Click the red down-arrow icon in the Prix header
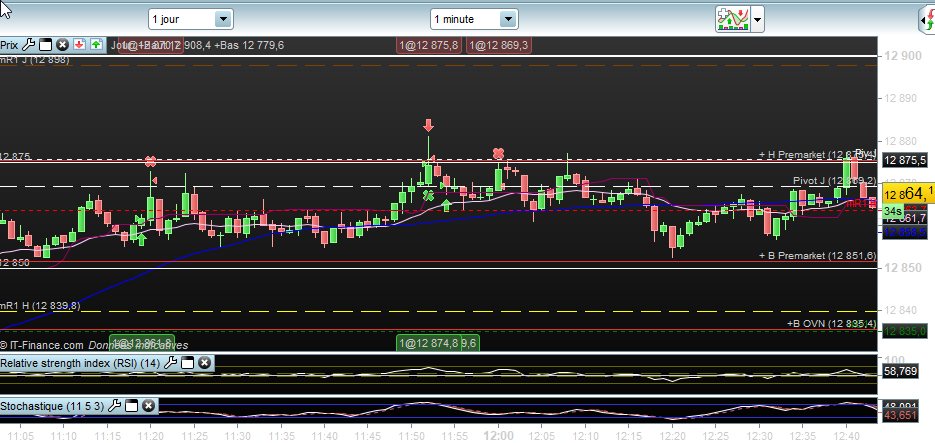 (79, 45)
